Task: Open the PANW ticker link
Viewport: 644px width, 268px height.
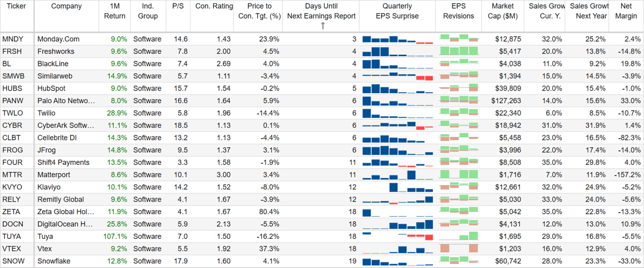Action: pos(13,101)
